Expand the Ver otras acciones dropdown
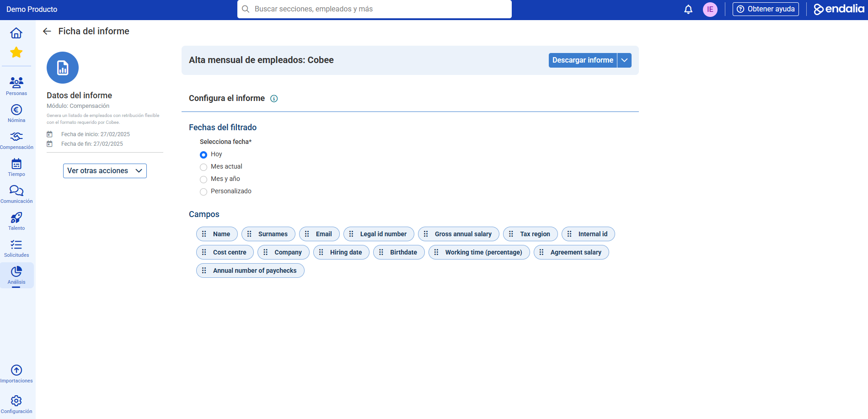This screenshot has height=419, width=868. 105,171
